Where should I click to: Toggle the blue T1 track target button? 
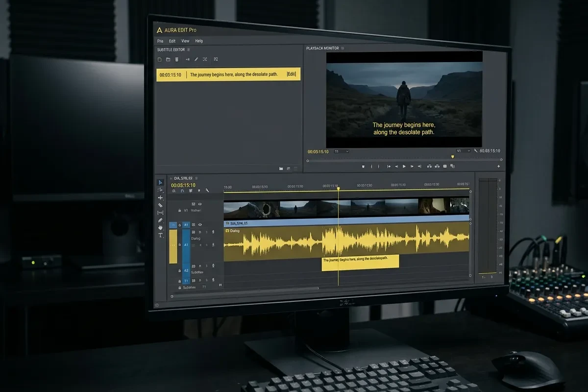tap(186, 281)
